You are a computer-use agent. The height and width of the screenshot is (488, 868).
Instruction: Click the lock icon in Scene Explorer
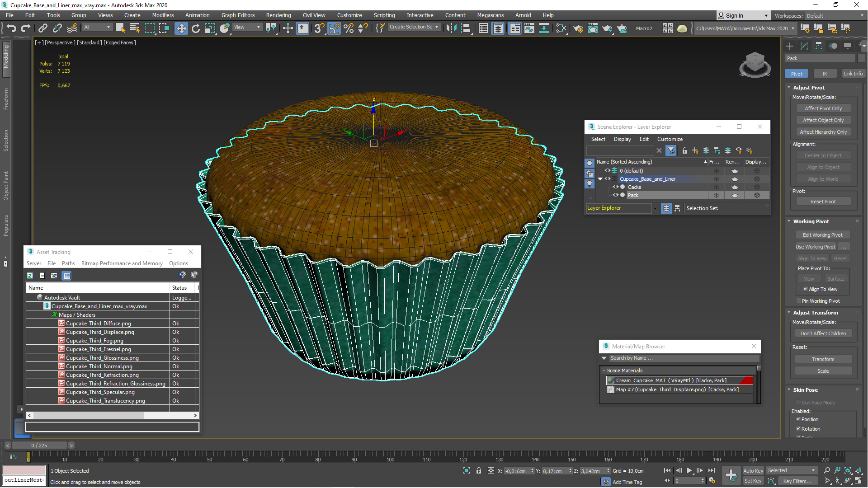click(684, 150)
